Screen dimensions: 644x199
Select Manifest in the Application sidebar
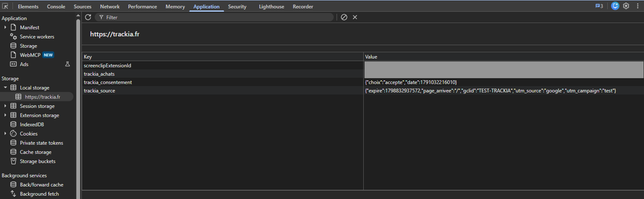pyautogui.click(x=30, y=27)
